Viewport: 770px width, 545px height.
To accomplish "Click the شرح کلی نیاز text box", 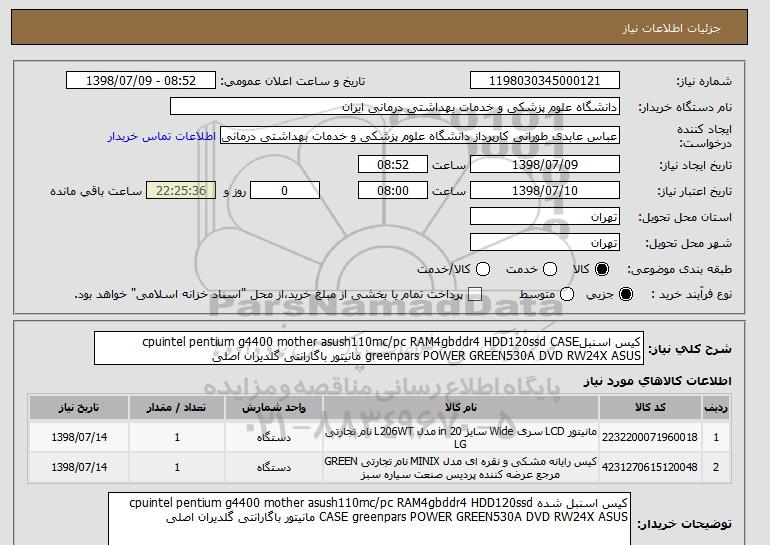I will tap(369, 348).
